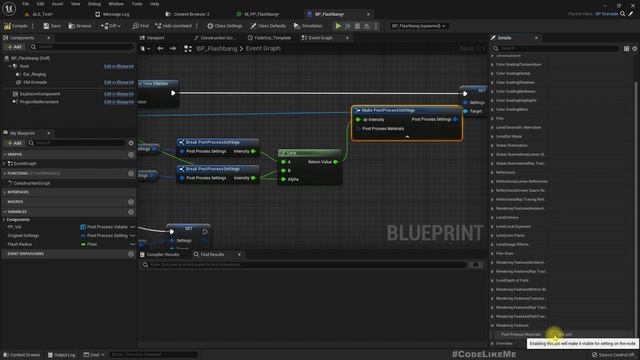Click Edit in Blueprint link for Root

tap(118, 66)
